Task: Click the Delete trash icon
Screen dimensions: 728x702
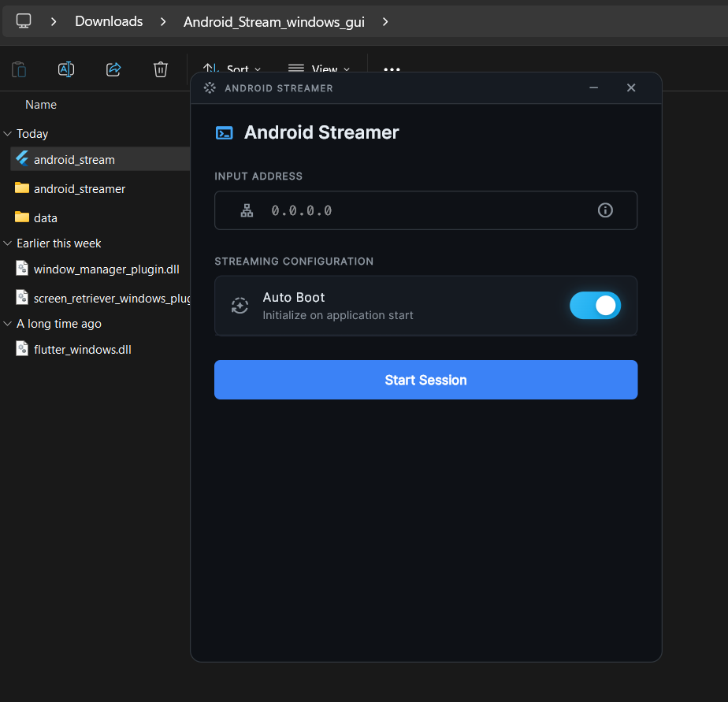Action: [161, 69]
